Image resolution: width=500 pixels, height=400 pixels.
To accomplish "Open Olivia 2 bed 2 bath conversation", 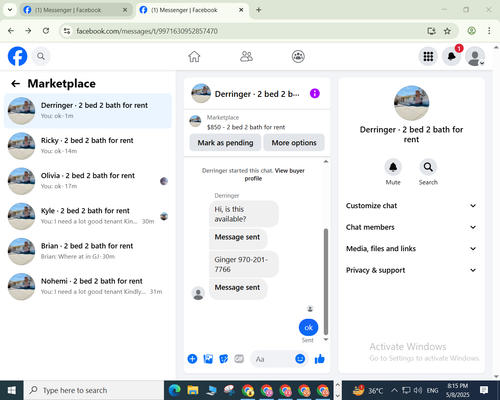I will (88, 181).
